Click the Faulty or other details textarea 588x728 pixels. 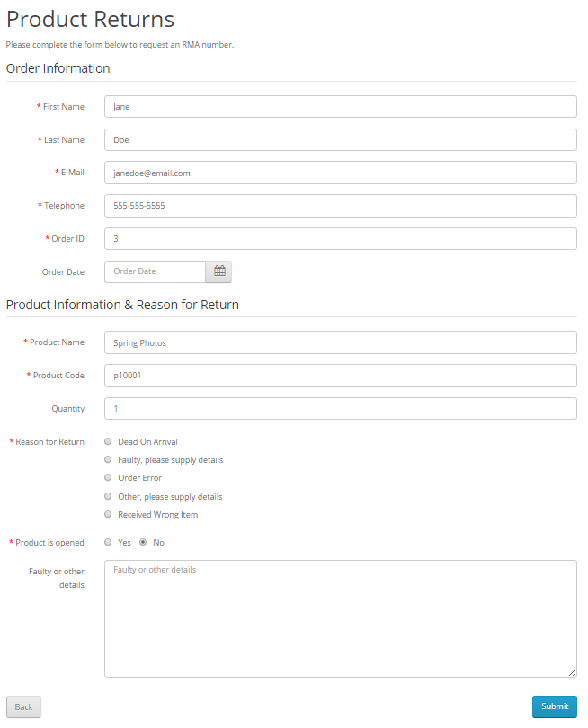point(341,619)
